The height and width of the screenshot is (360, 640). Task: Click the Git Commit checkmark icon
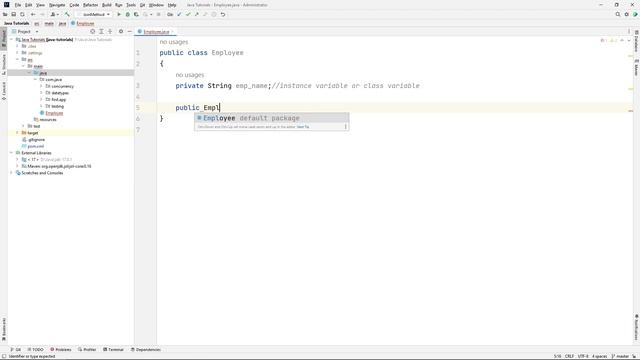pyautogui.click(x=188, y=14)
